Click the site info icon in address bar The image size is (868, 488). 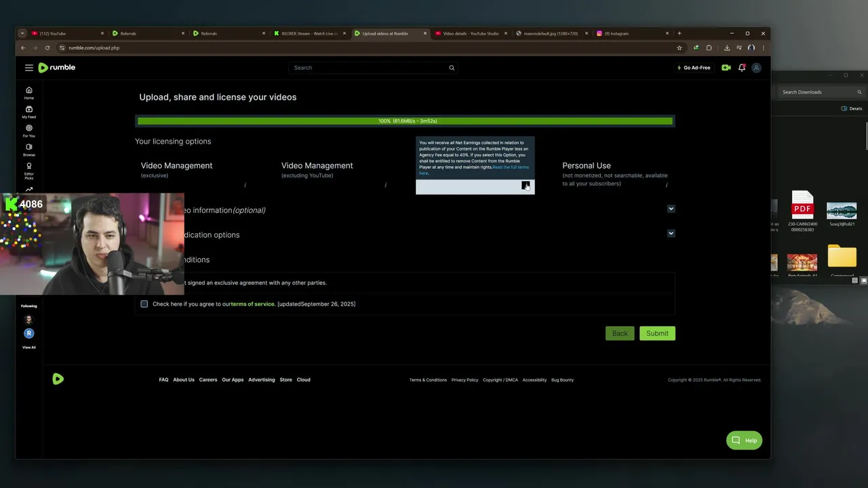click(62, 48)
